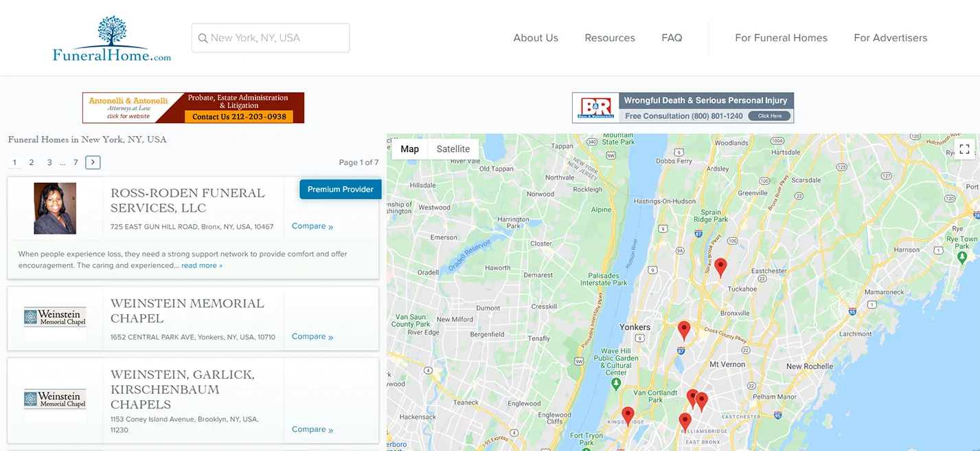Switch map to Satellite view
The height and width of the screenshot is (451, 980).
[x=453, y=149]
